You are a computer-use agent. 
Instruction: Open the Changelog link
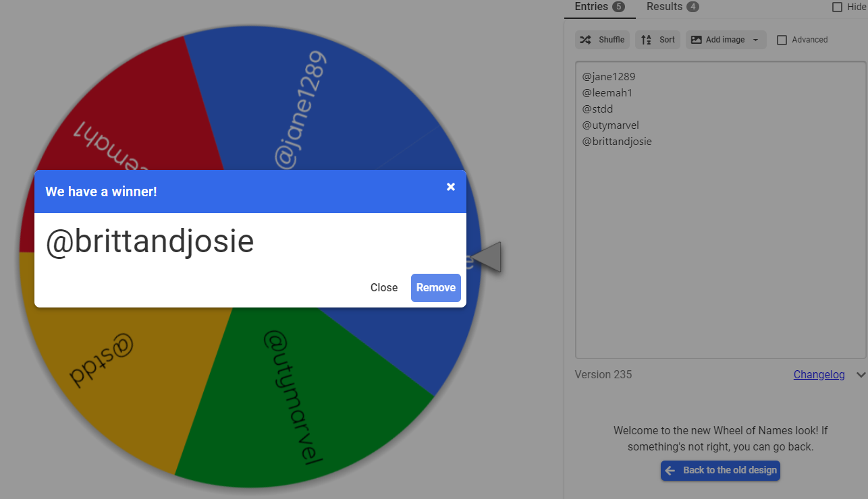click(x=819, y=375)
